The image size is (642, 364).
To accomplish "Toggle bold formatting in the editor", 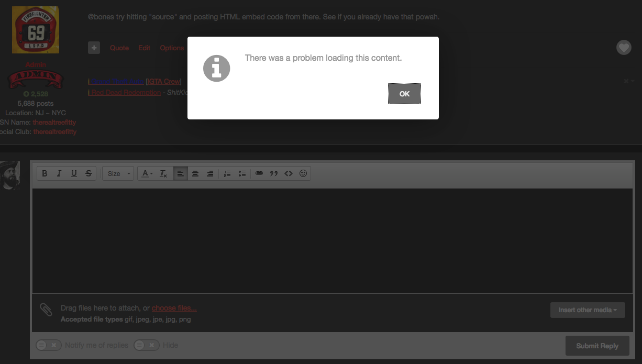I will (45, 173).
